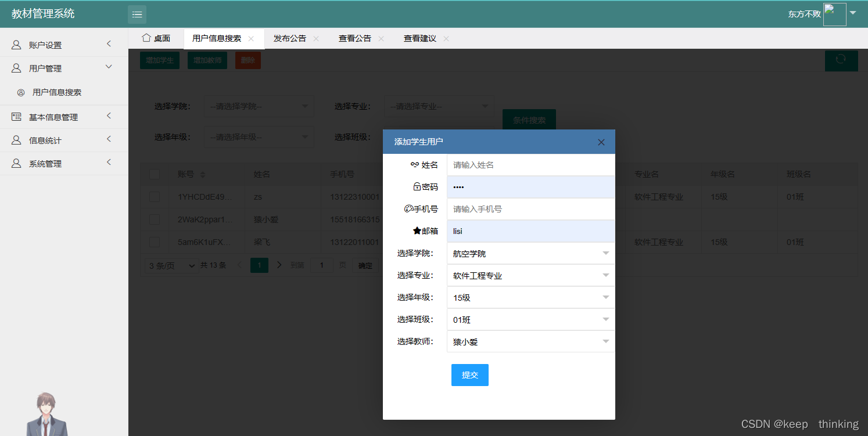This screenshot has width=868, height=436.
Task: Focus the 邮箱 field containing lisi
Action: [x=531, y=231]
